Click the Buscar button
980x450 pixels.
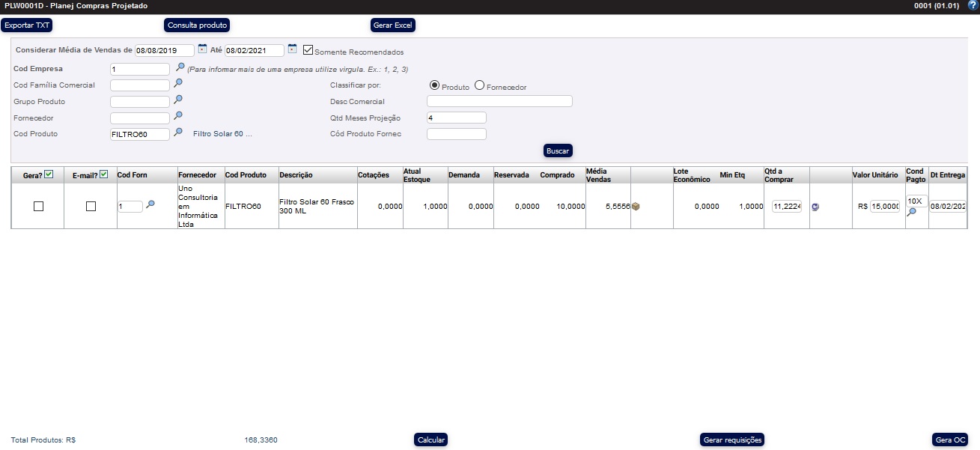(558, 150)
